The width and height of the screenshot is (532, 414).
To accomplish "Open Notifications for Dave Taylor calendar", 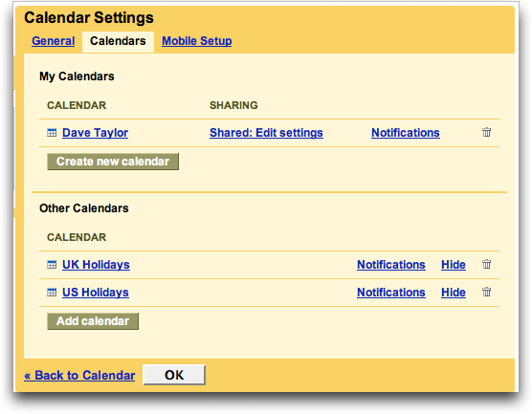I will pyautogui.click(x=406, y=133).
